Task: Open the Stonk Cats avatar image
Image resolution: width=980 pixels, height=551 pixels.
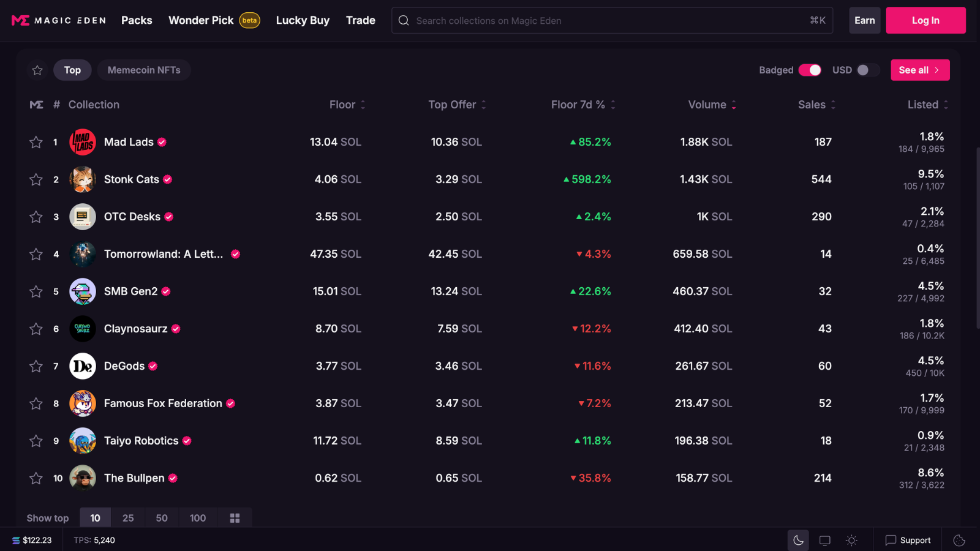Action: click(x=83, y=179)
